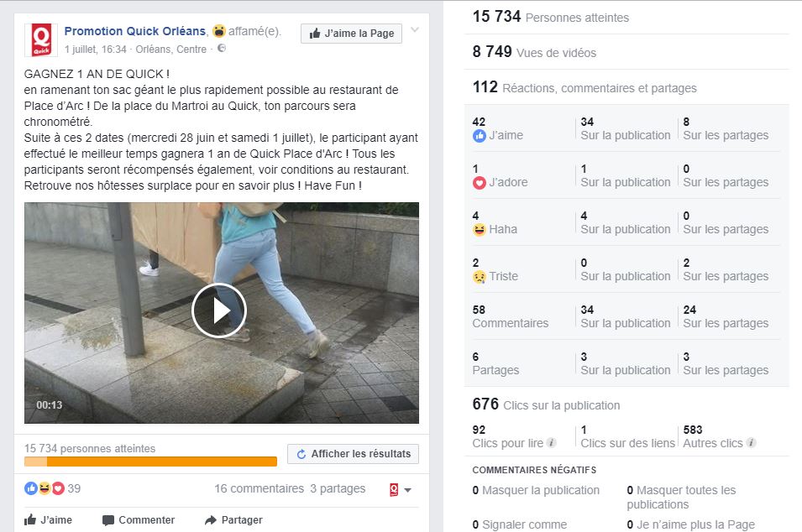Click the Partager arrow action
This screenshot has height=532, width=802.
233,520
